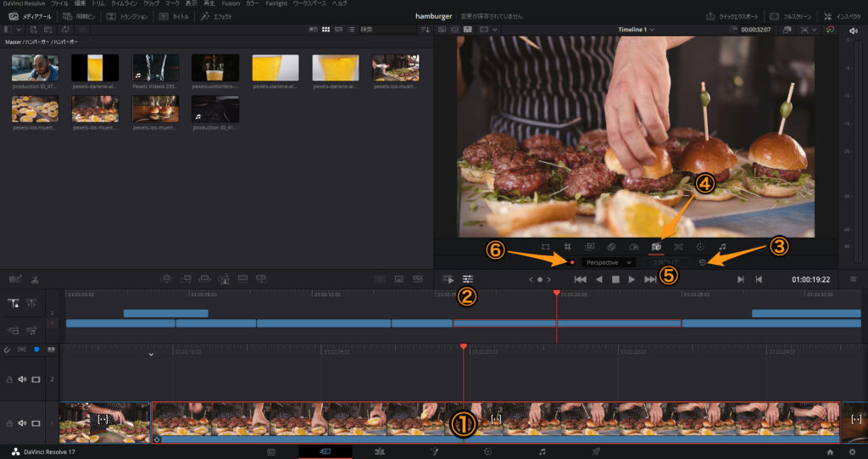
Task: Open the Perspective stabilization mode dropdown
Action: [609, 263]
